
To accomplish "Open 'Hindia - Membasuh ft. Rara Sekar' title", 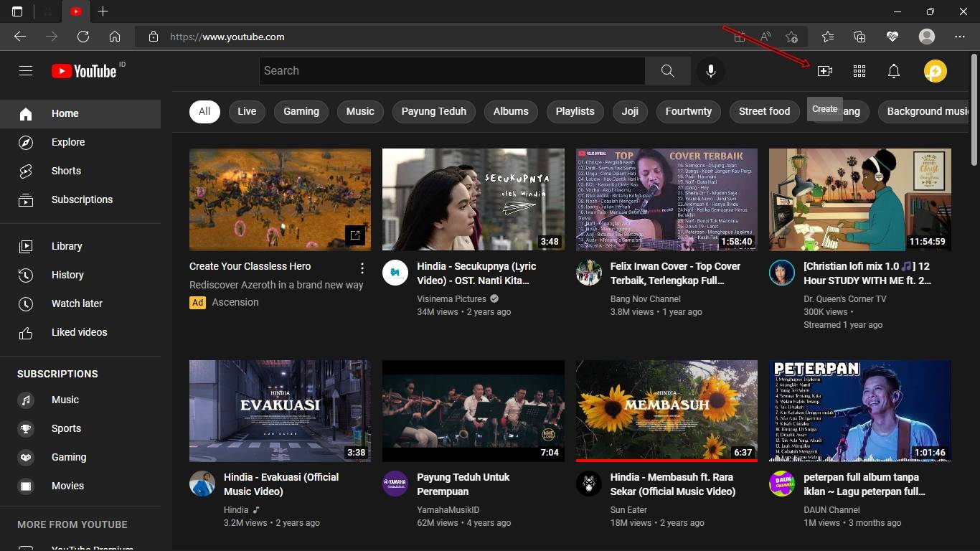I will pos(673,484).
